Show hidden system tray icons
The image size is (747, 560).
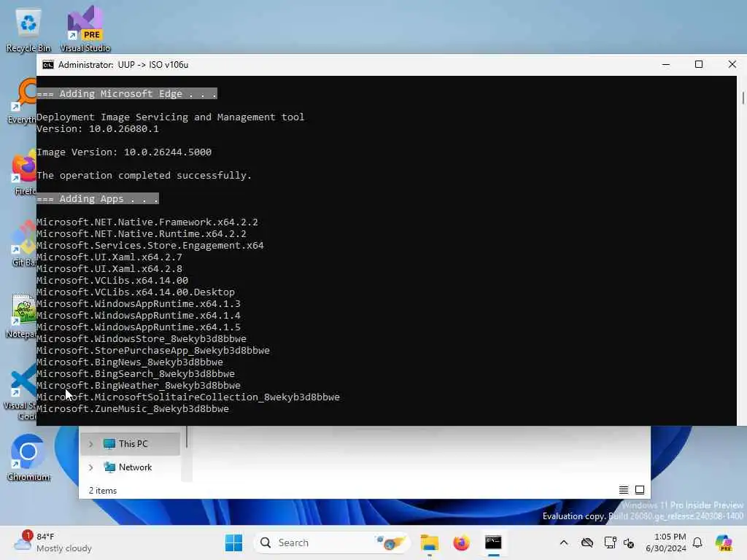click(x=564, y=542)
